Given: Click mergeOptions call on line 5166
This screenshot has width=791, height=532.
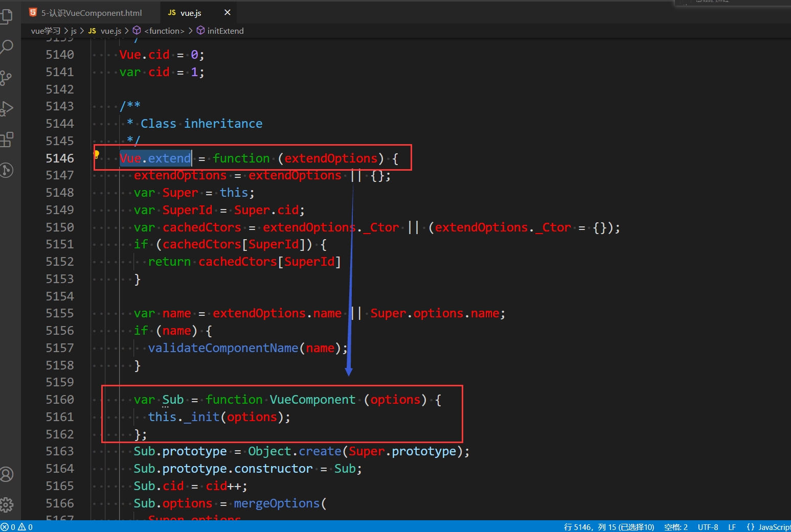Looking at the screenshot, I should (x=277, y=503).
